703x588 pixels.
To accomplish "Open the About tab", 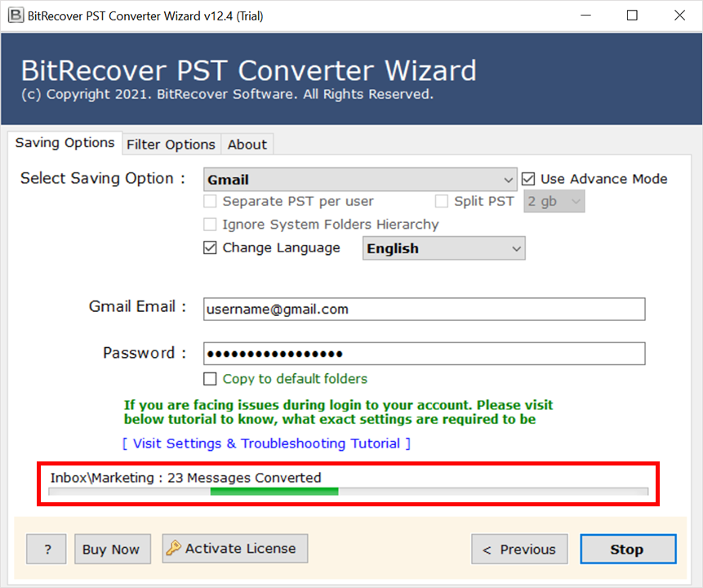I will 247,145.
